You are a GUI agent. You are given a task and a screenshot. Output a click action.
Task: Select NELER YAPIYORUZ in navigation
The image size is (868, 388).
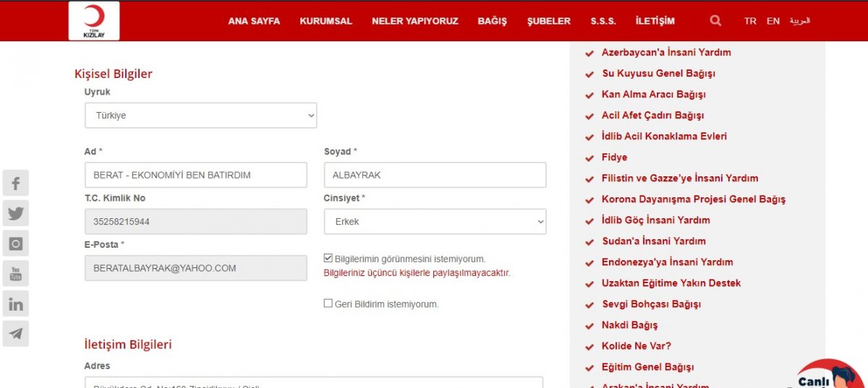[x=414, y=21]
